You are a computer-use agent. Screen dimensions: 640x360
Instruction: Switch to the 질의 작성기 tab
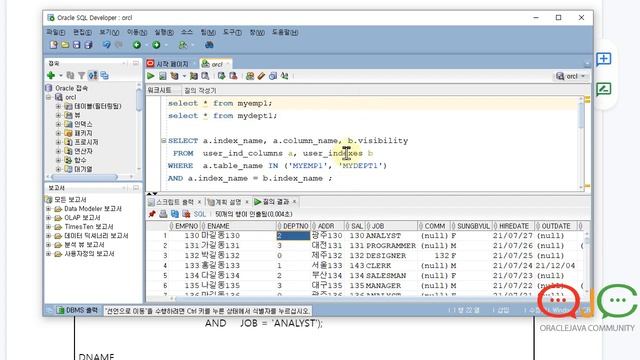click(200, 90)
